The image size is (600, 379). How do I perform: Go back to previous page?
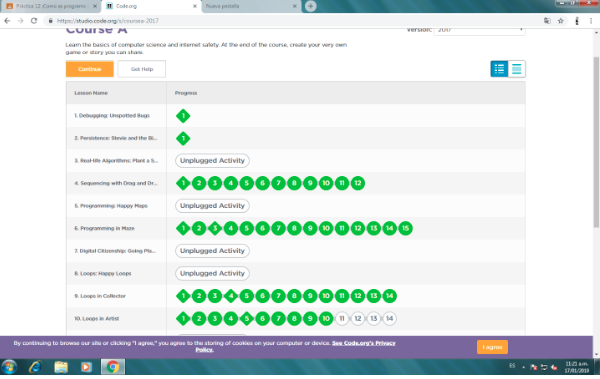tap(7, 21)
